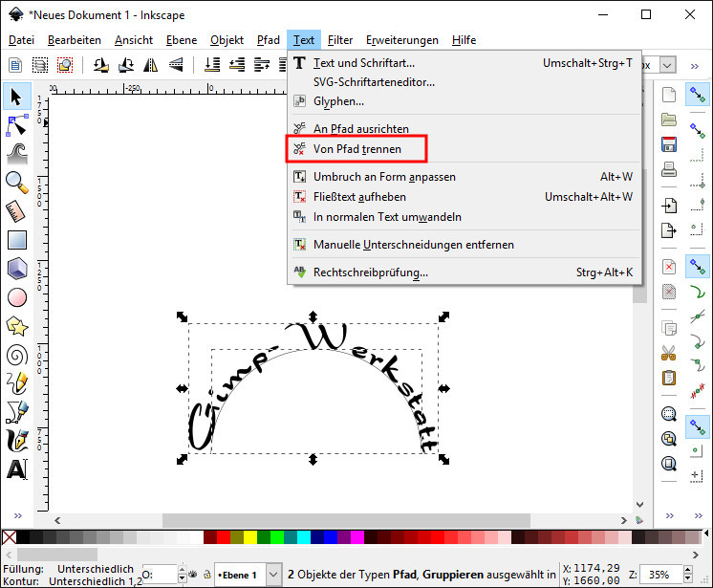Choose Manuelle Unterschneidungen entfernen entry
Viewport: 713px width, 588px height.
464,245
